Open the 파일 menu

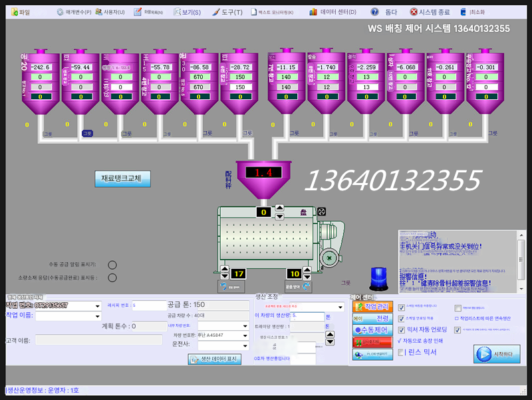coord(19,12)
